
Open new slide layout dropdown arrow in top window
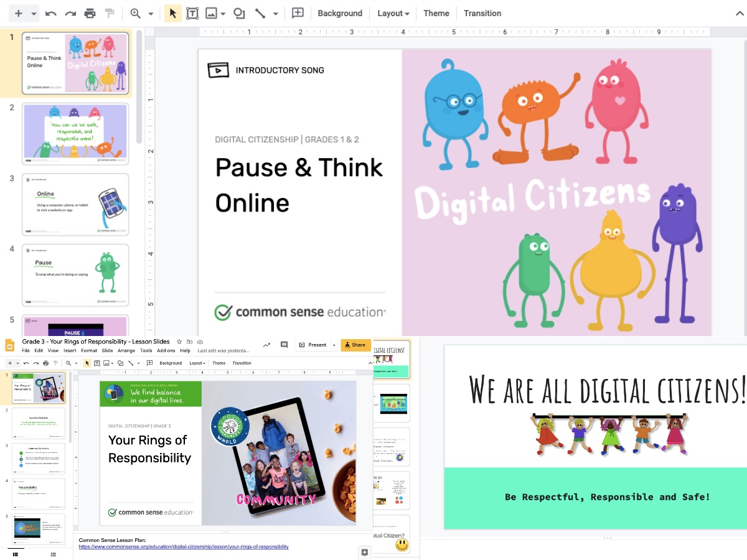pyautogui.click(x=34, y=14)
